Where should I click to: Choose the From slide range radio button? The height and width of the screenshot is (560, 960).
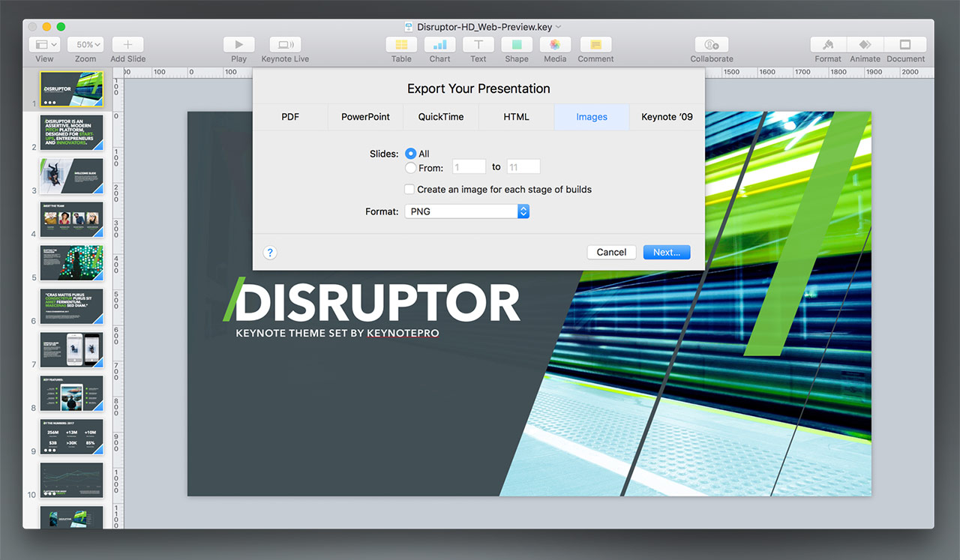(410, 168)
